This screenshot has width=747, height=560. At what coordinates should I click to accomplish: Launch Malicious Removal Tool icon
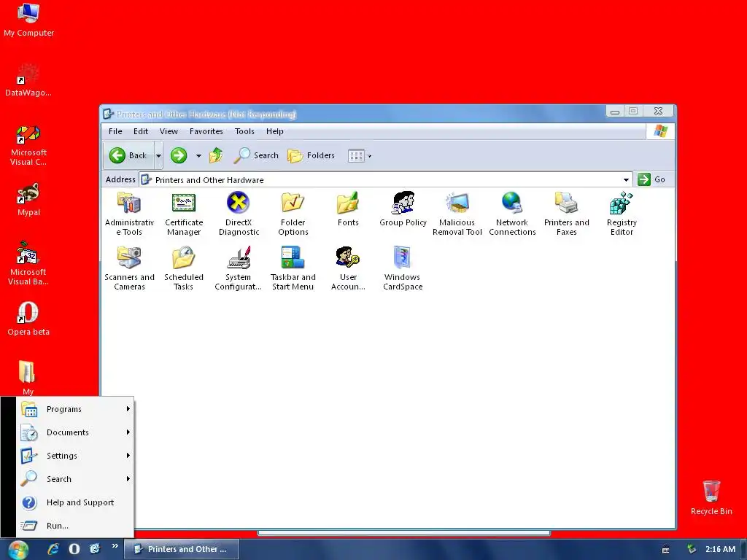coord(457,214)
